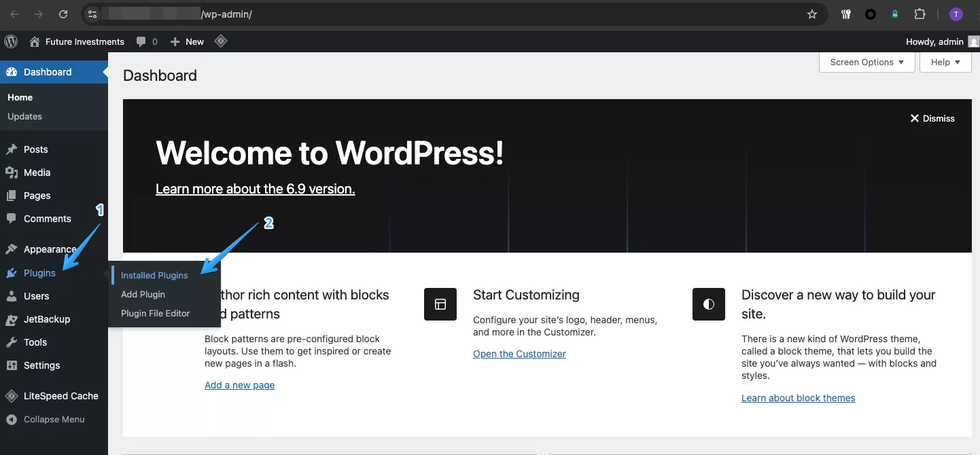The width and height of the screenshot is (980, 455).
Task: Check comments via the admin bar bubble
Action: click(147, 41)
